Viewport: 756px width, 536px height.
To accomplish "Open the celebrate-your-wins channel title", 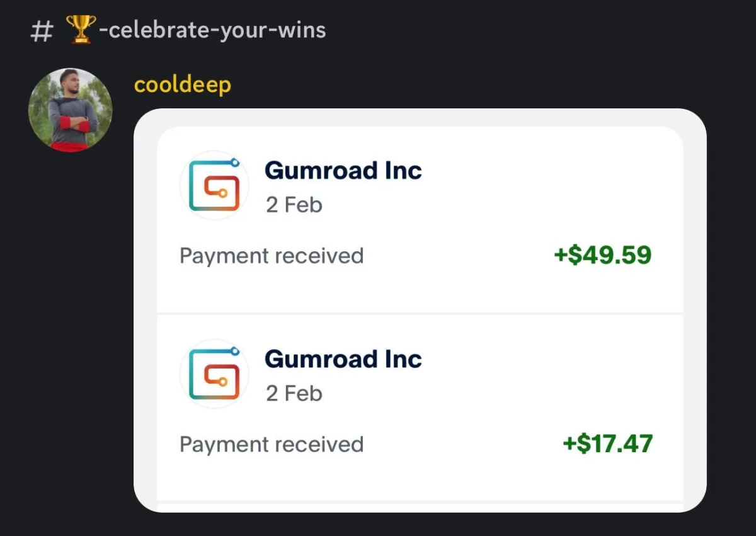I will [196, 30].
